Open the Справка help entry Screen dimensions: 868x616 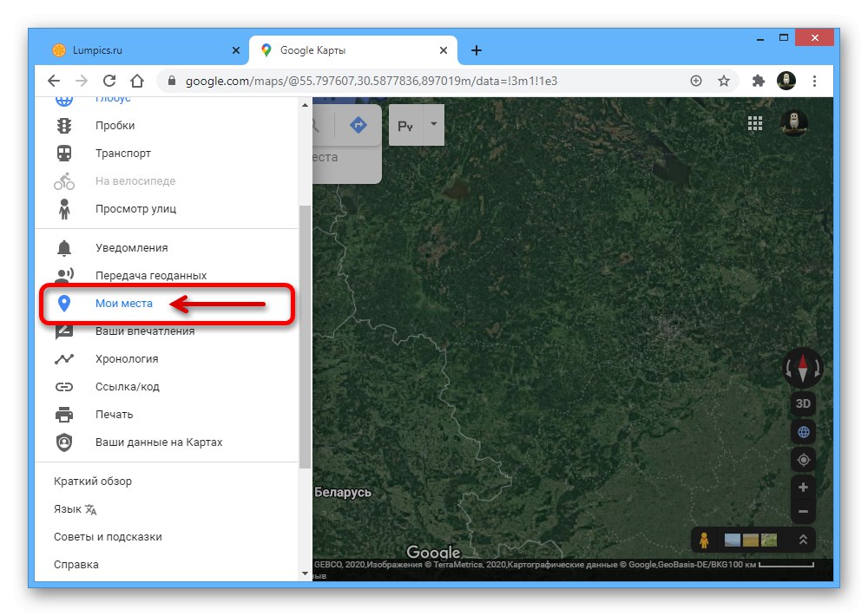76,564
